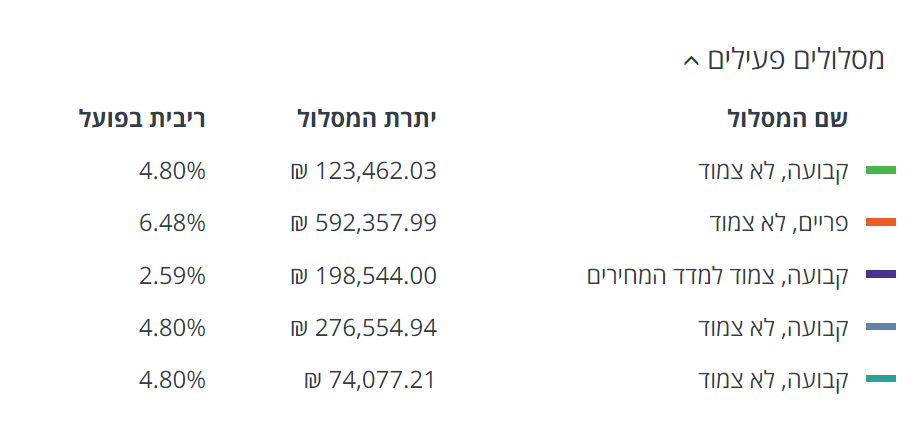The height and width of the screenshot is (421, 919).
Task: Click the 2.59% interest rate
Action: pos(172,275)
